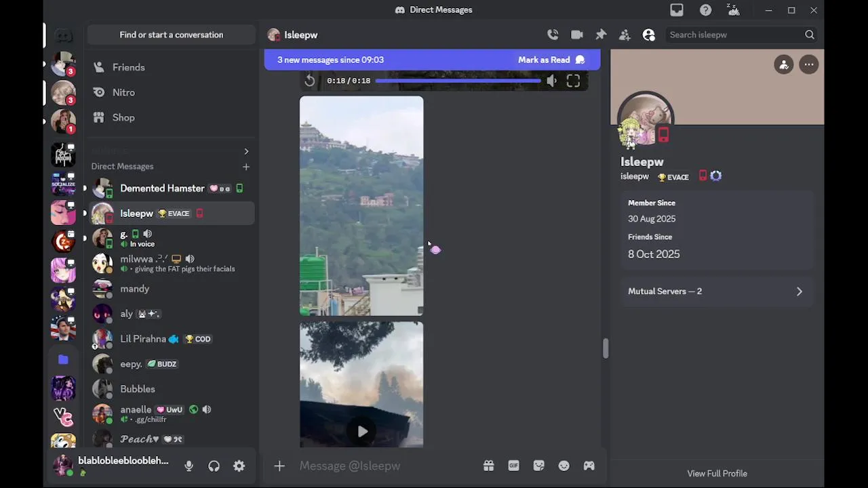Select the Isleepw conversation
This screenshot has height=488, width=868.
pyautogui.click(x=171, y=213)
